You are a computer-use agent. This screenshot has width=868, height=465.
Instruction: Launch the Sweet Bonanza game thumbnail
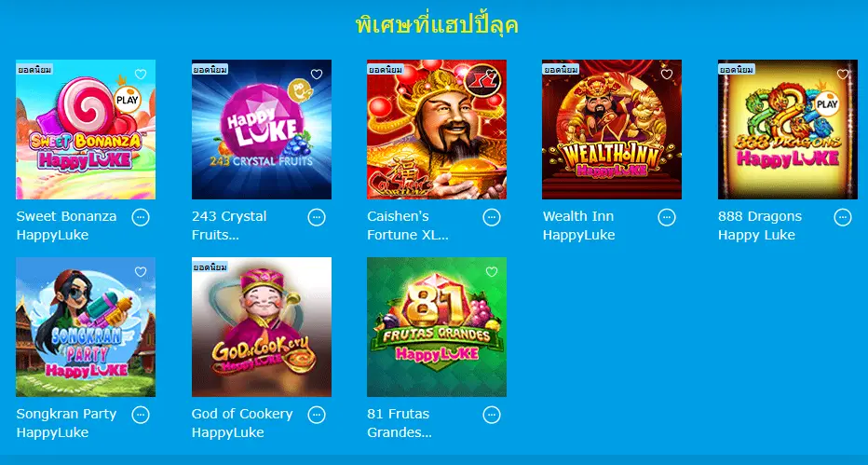click(86, 130)
